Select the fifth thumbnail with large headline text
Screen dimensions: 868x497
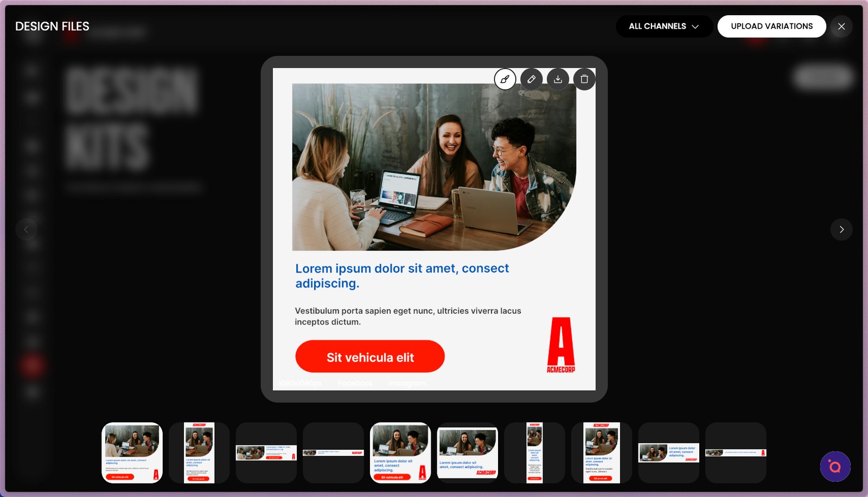400,453
